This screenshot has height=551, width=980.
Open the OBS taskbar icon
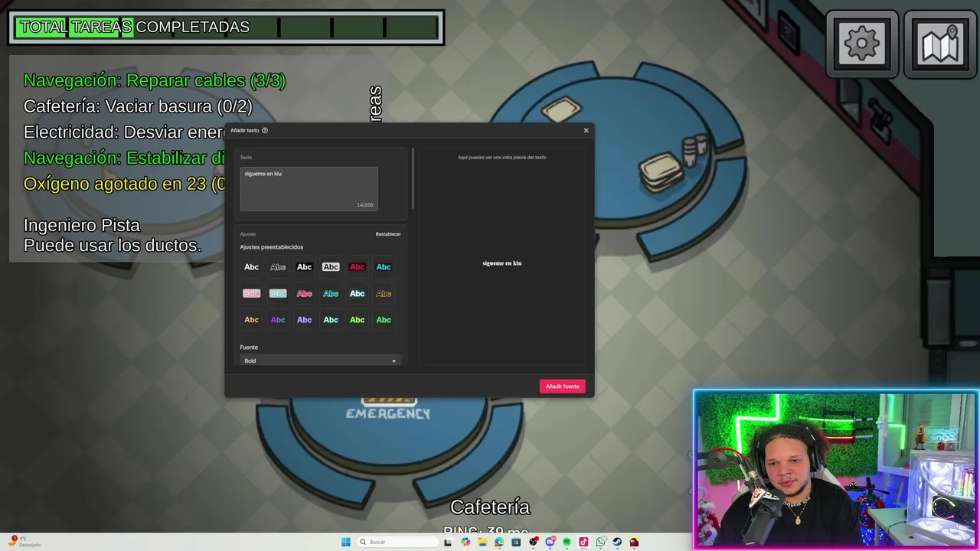[534, 542]
